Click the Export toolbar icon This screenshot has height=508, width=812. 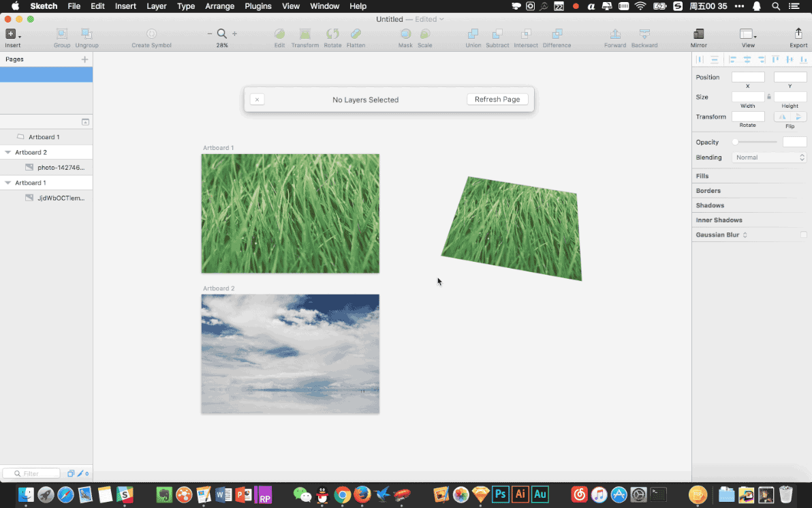(x=798, y=33)
